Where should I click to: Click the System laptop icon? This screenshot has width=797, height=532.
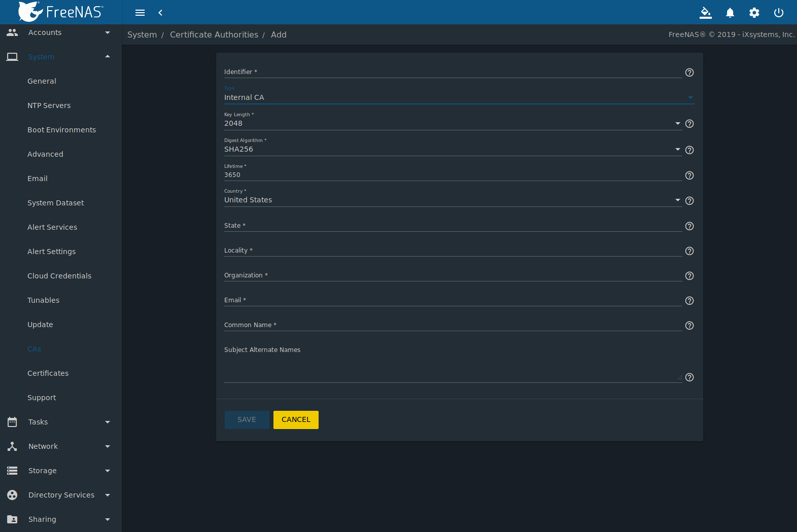pos(12,57)
